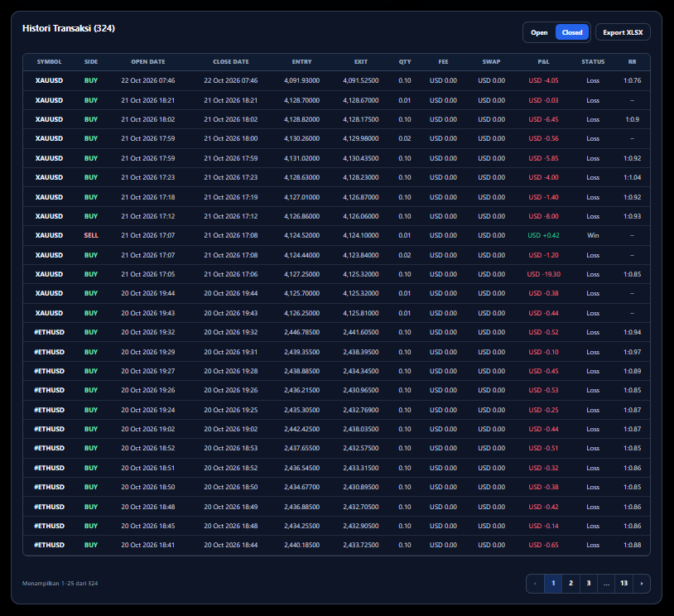
Task: Click RR value 1:1.04
Action: click(632, 177)
